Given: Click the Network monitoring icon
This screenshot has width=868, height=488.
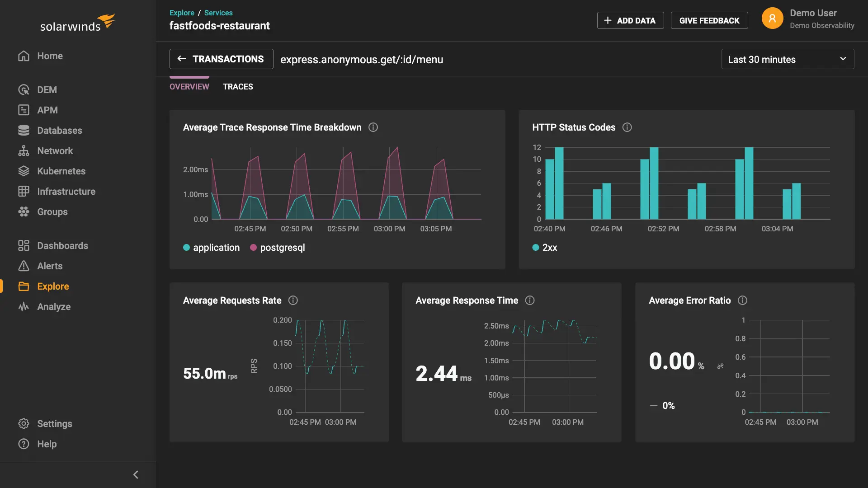Looking at the screenshot, I should click(x=24, y=150).
